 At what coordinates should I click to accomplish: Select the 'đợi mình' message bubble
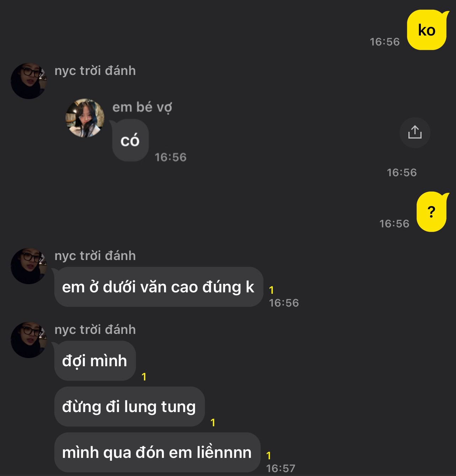(95, 361)
